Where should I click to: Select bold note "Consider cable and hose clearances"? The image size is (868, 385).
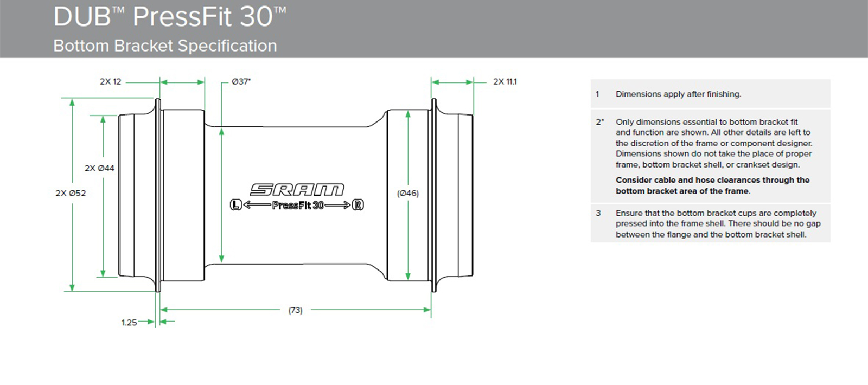click(x=713, y=185)
